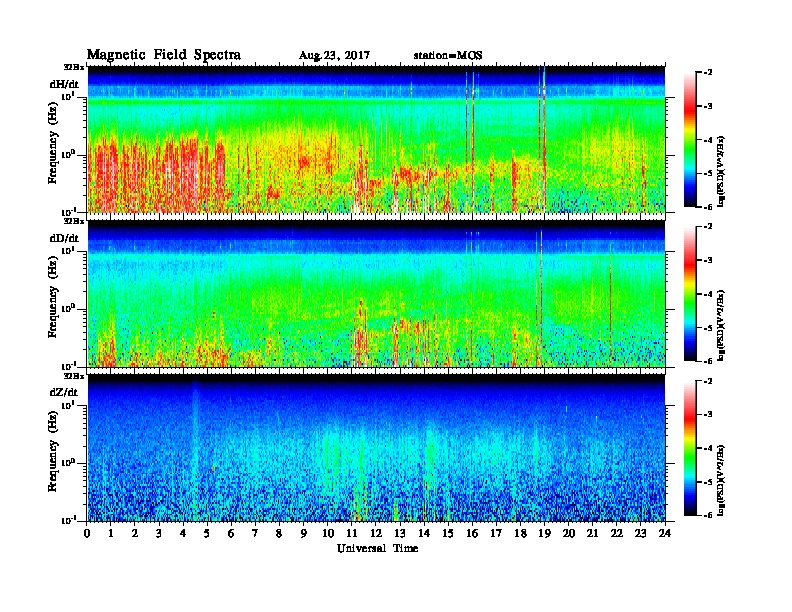Click the color scale bar beside dH/dt panel
This screenshot has width=792, height=612.
pyautogui.click(x=690, y=139)
